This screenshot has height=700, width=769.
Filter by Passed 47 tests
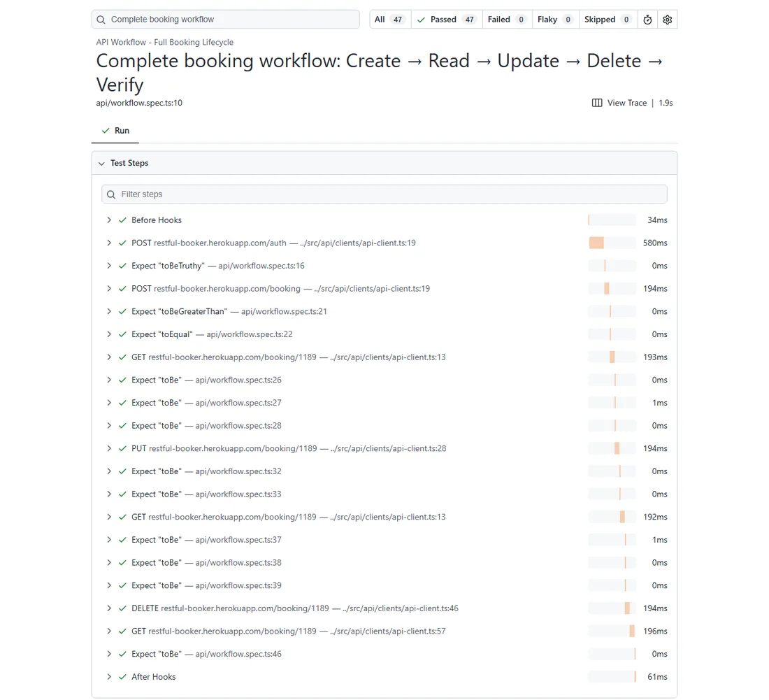[x=447, y=20]
